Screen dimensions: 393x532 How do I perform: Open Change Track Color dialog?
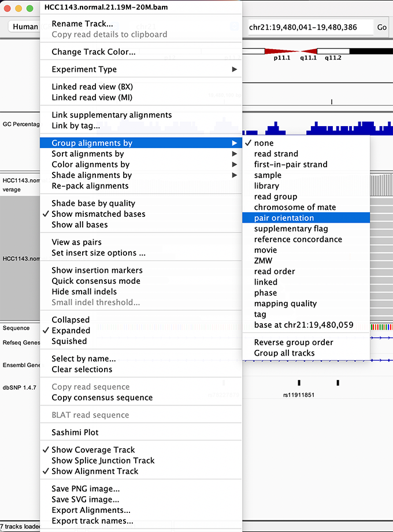pyautogui.click(x=93, y=52)
